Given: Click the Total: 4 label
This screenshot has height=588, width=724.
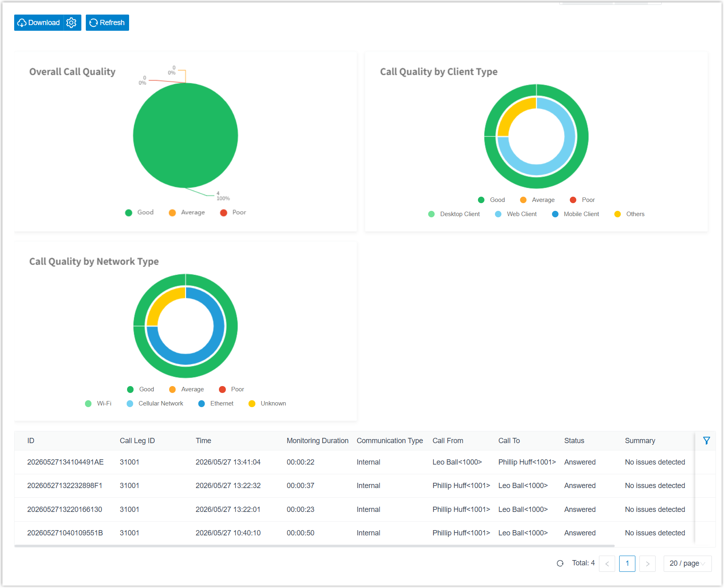Looking at the screenshot, I should (x=584, y=563).
